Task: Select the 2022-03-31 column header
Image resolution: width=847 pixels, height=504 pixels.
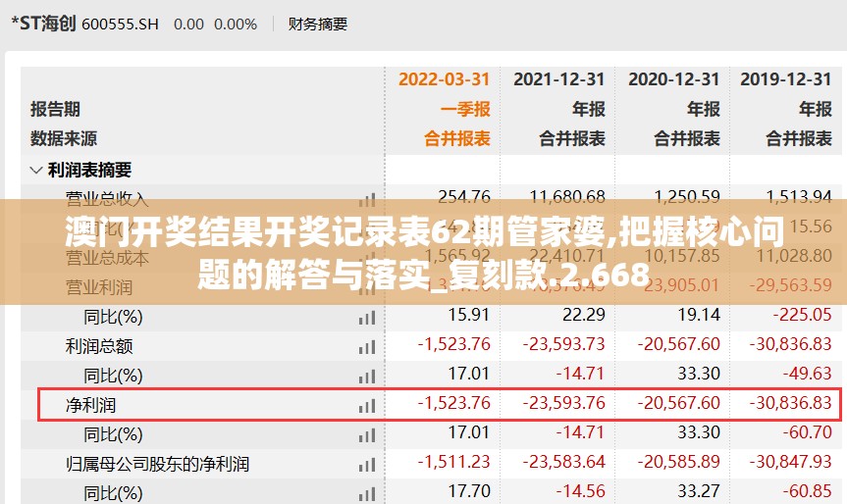Action: (444, 79)
